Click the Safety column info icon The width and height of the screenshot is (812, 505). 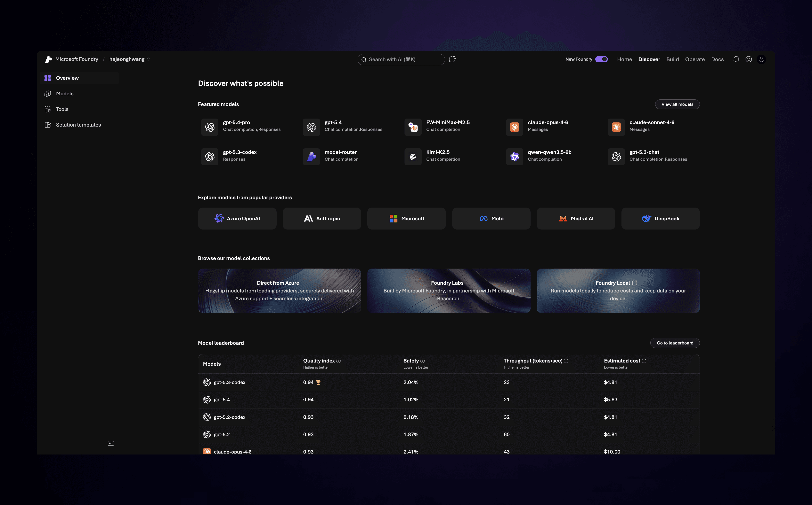tap(422, 361)
